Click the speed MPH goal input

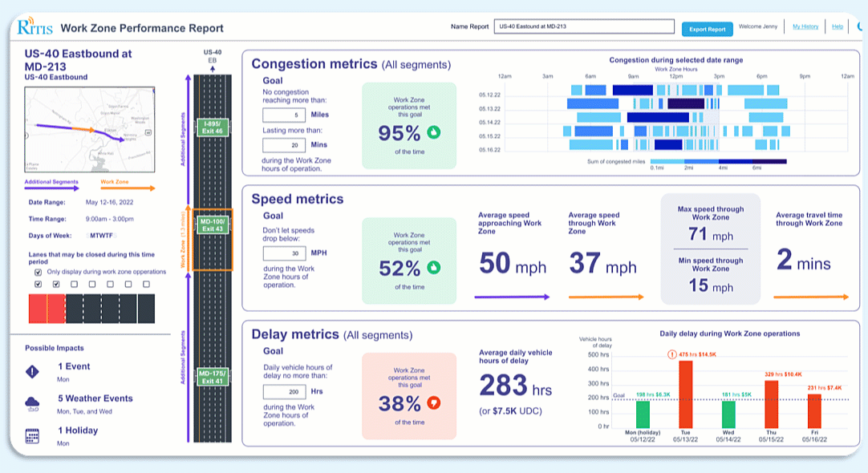coord(285,253)
